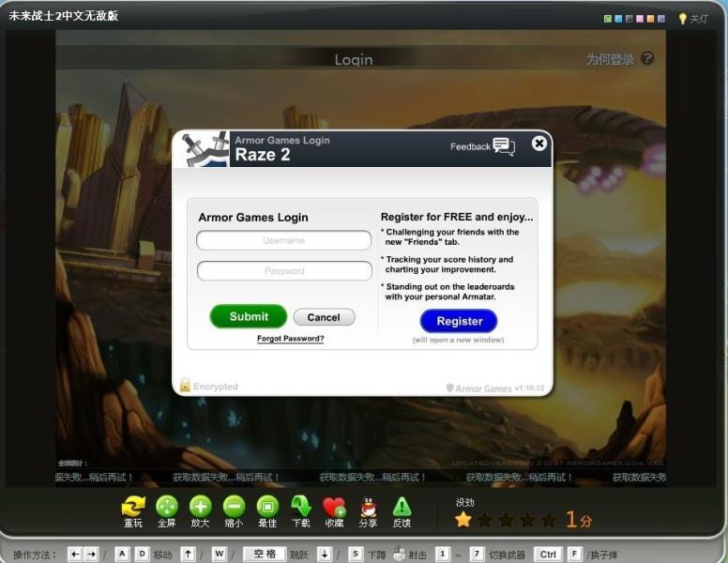Switch to fullscreen (全屏) mode
Viewport: 728px width, 563px height.
(166, 507)
